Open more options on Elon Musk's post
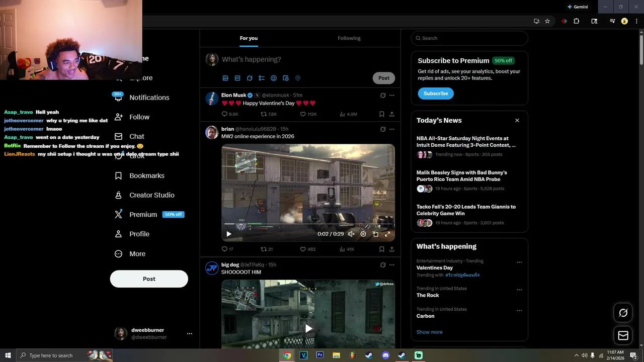This screenshot has width=644, height=362. click(x=392, y=95)
